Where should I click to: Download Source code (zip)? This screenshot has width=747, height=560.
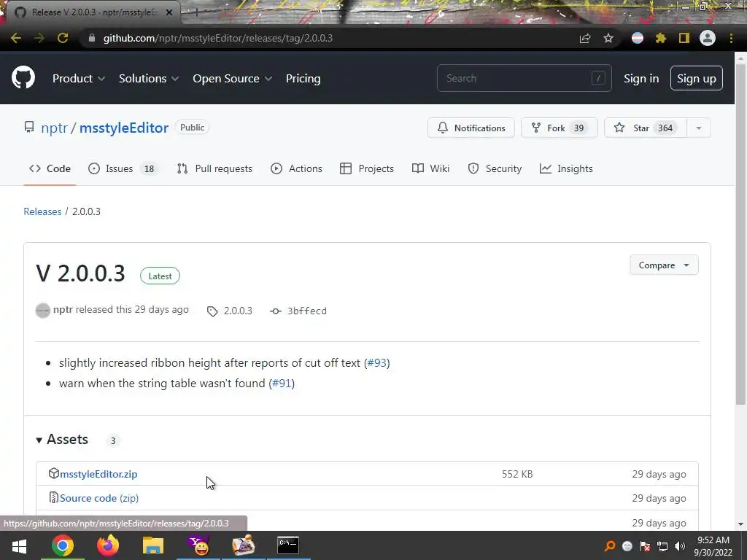pos(99,498)
